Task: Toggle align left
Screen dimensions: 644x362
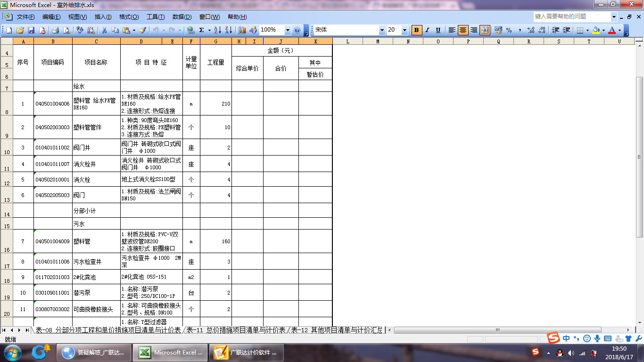Action: pyautogui.click(x=452, y=30)
